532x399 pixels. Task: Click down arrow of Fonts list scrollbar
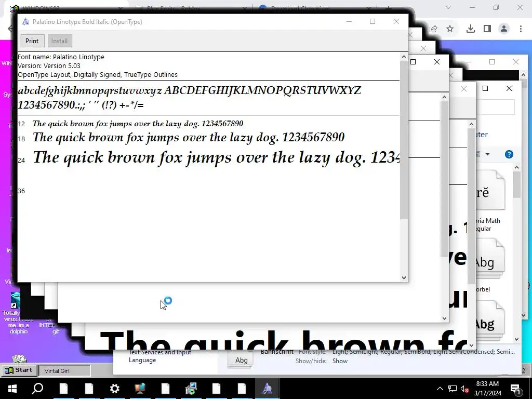pos(516,339)
